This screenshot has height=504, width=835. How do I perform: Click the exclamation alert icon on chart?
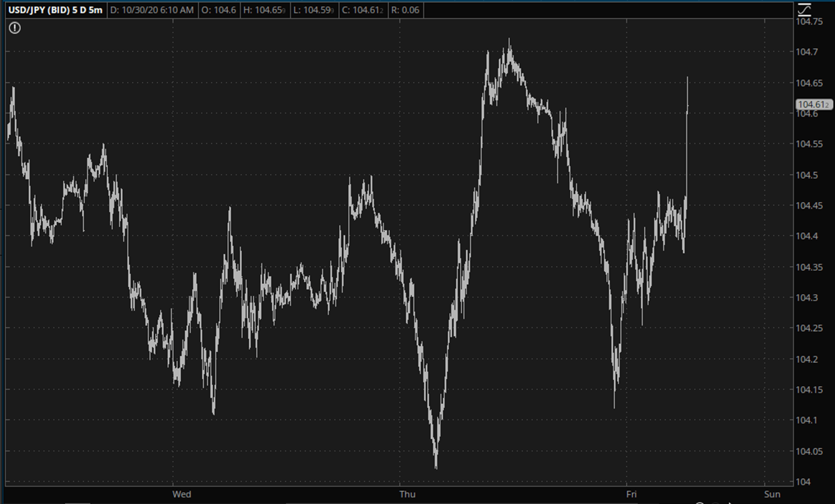pos(15,28)
